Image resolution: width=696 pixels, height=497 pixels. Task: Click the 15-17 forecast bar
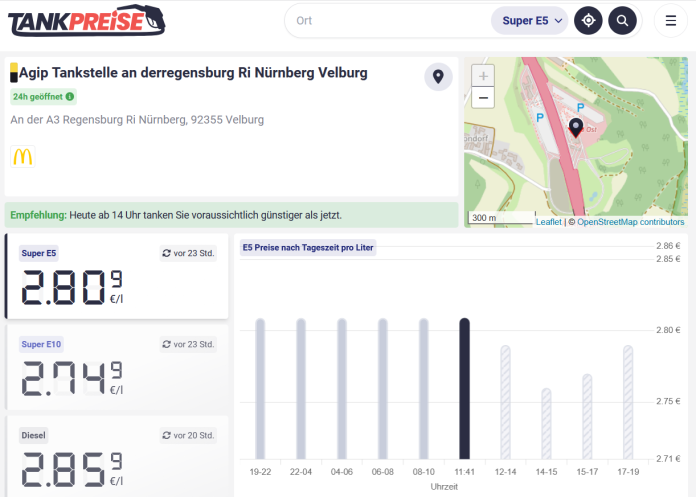587,417
